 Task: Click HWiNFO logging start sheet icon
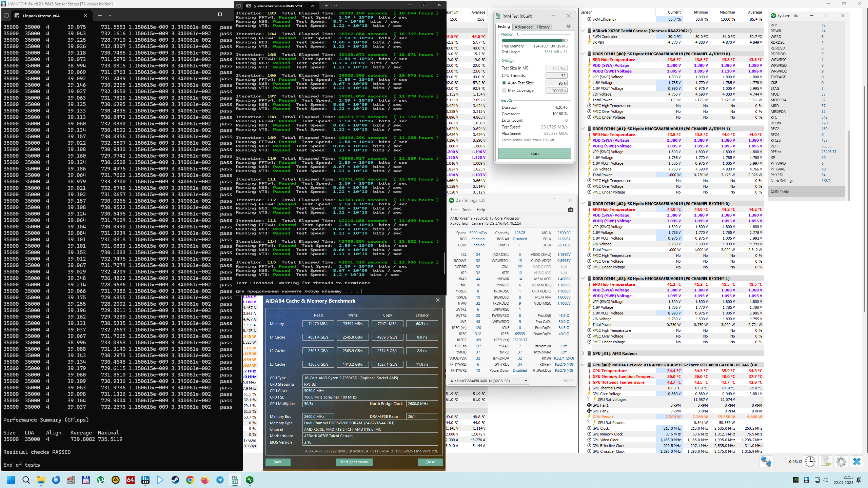click(826, 462)
